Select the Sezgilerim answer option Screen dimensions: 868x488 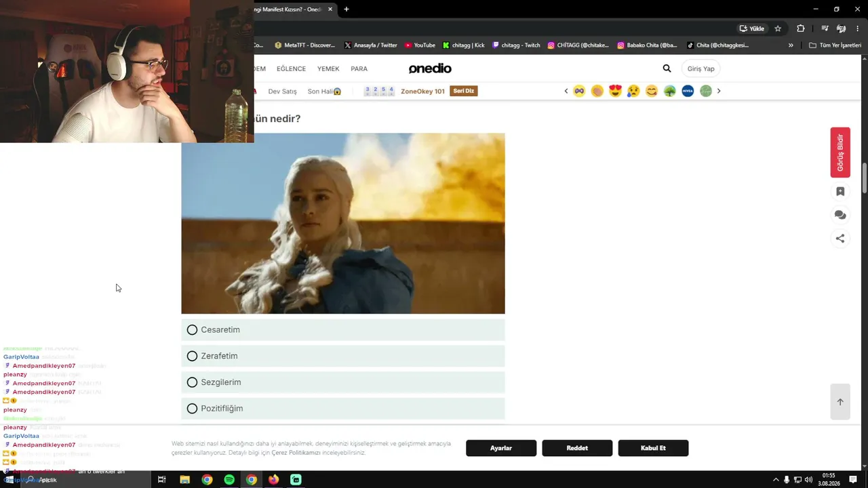(343, 382)
